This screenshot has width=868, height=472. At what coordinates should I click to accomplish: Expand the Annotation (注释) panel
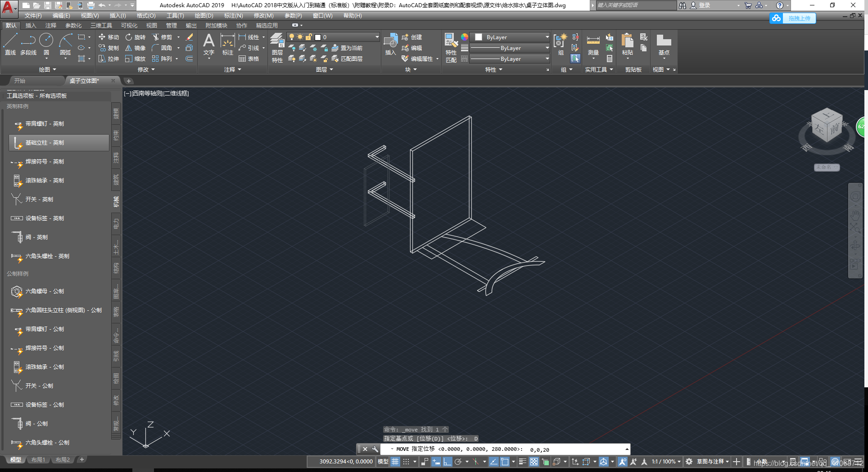pyautogui.click(x=233, y=69)
